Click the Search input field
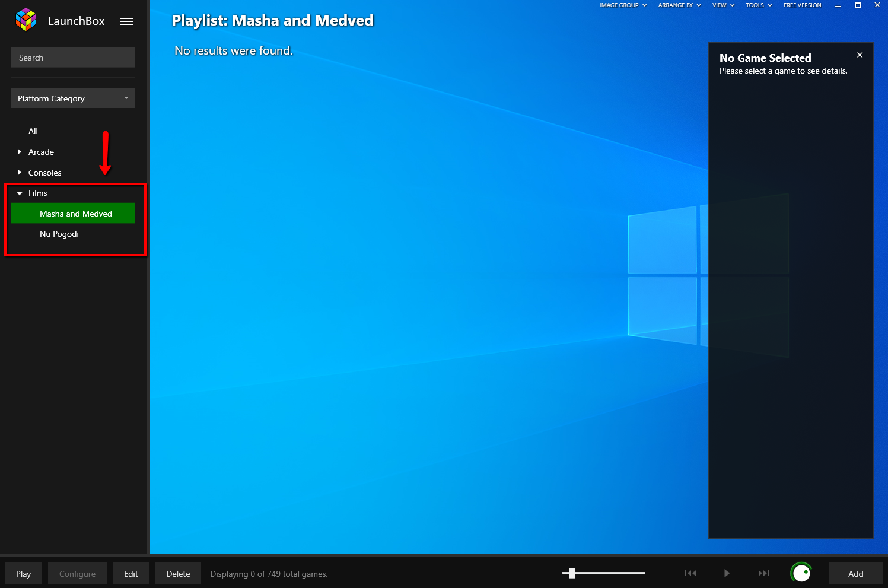888x588 pixels. point(73,58)
